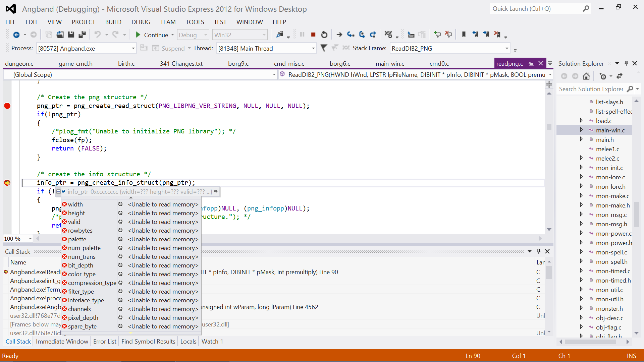Viewport: 644px width, 362px height.
Task: Click the split editor handle above scrollbar
Action: tap(549, 84)
